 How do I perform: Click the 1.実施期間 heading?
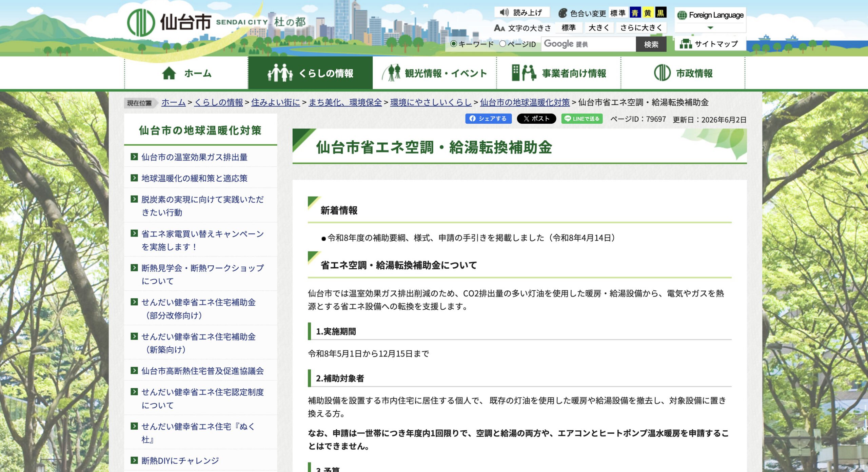[336, 331]
